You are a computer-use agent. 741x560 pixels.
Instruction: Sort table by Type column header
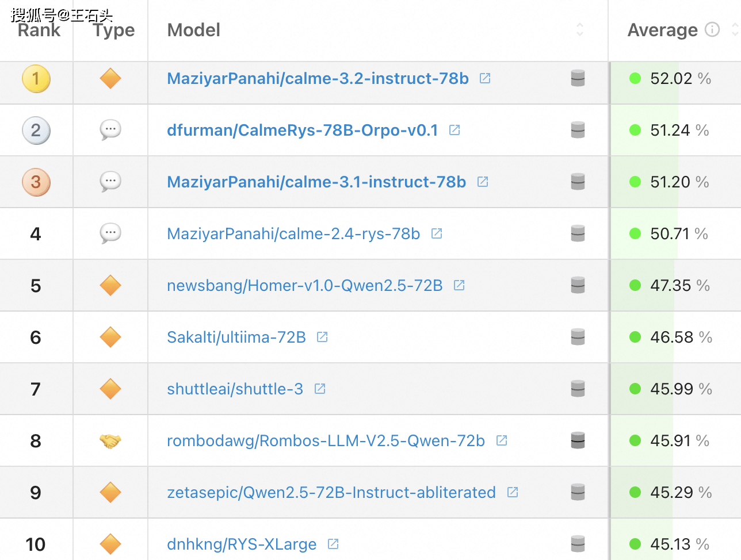[x=114, y=30]
